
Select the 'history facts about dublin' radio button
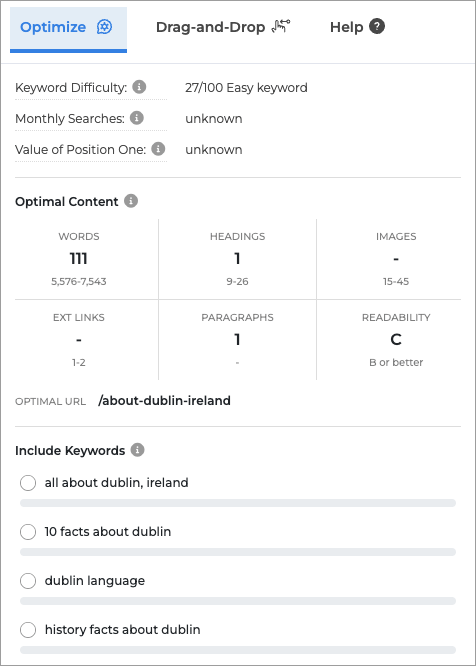[x=28, y=629]
